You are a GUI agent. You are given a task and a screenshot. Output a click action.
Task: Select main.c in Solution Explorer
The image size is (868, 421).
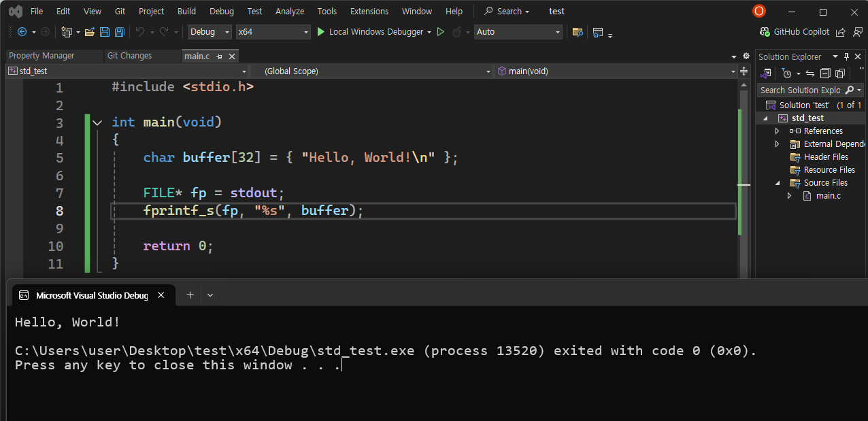[829, 196]
